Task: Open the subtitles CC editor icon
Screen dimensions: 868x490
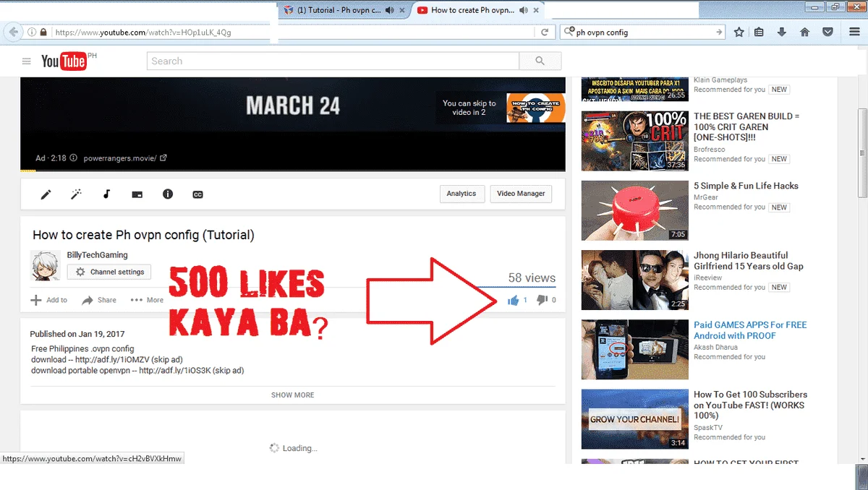Action: tap(197, 194)
